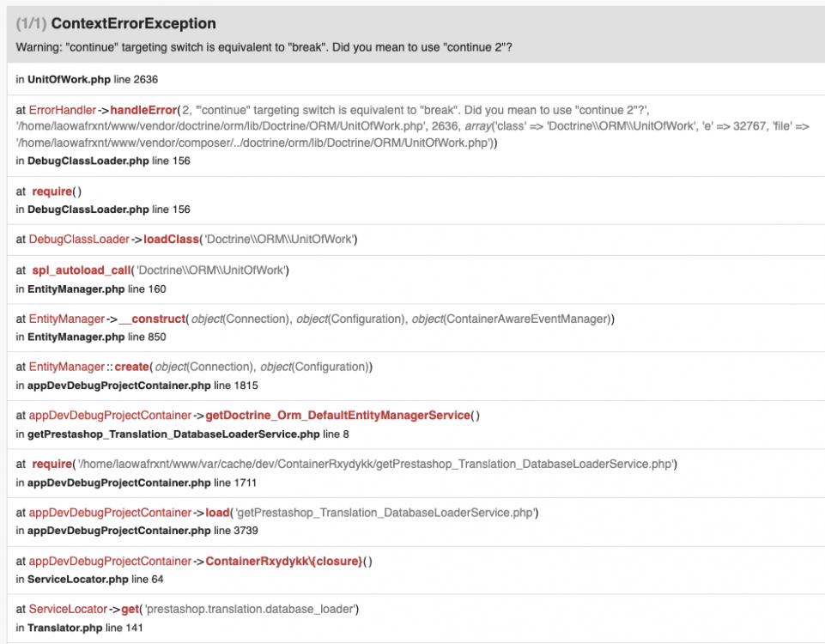Click the EntityManager __construct method

[153, 319]
